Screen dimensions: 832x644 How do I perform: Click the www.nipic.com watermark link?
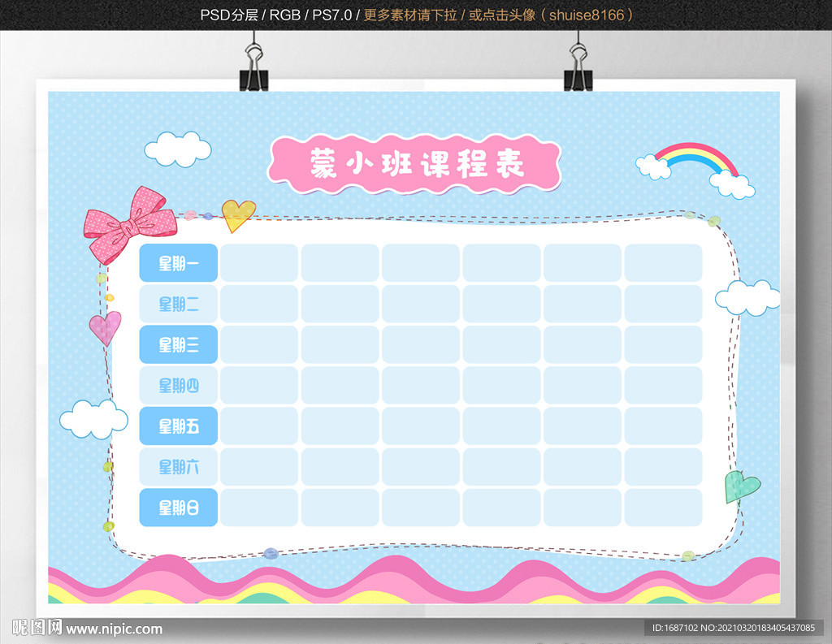tap(114, 629)
